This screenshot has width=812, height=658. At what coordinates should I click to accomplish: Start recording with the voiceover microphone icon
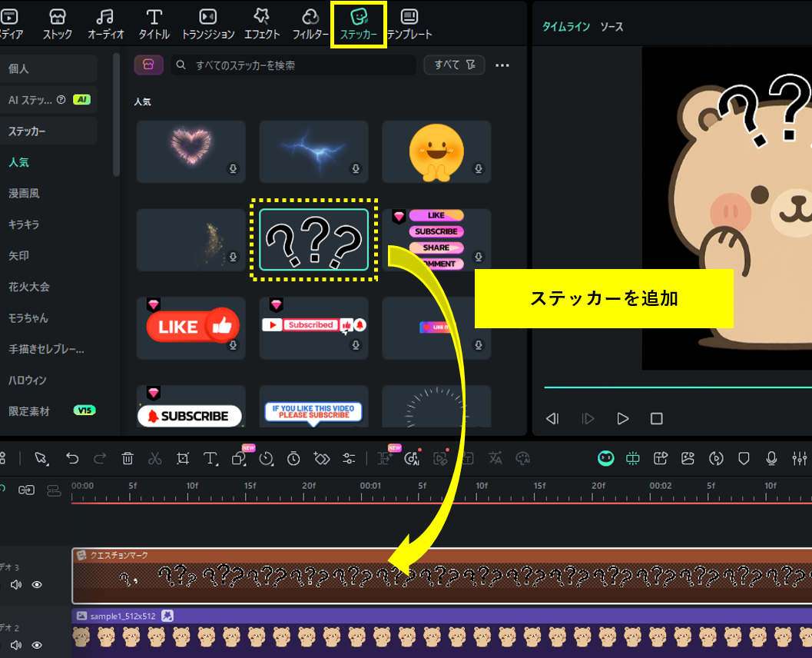[771, 458]
